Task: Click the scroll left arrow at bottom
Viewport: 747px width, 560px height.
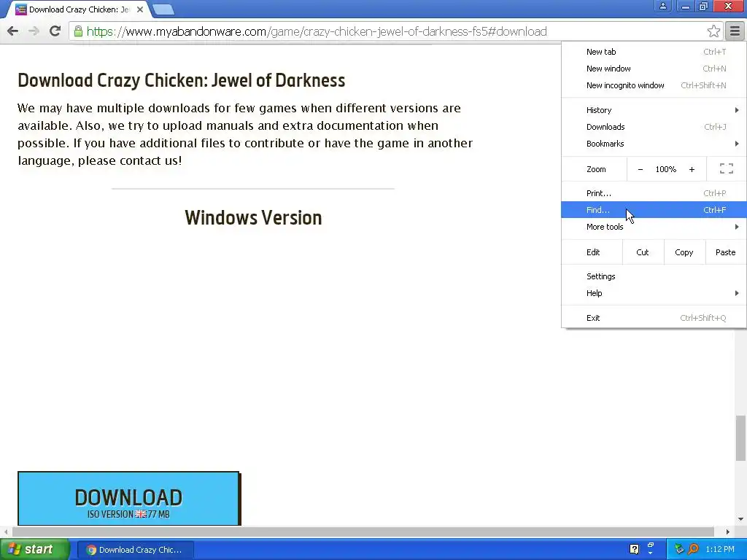Action: coord(6,532)
